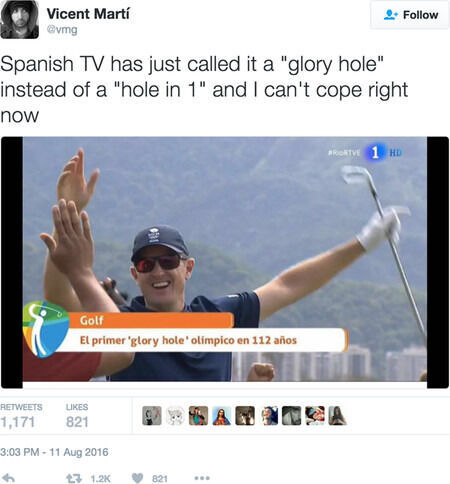This screenshot has width=450, height=484.
Task: Open the @vmg handle link
Action: 62,30
